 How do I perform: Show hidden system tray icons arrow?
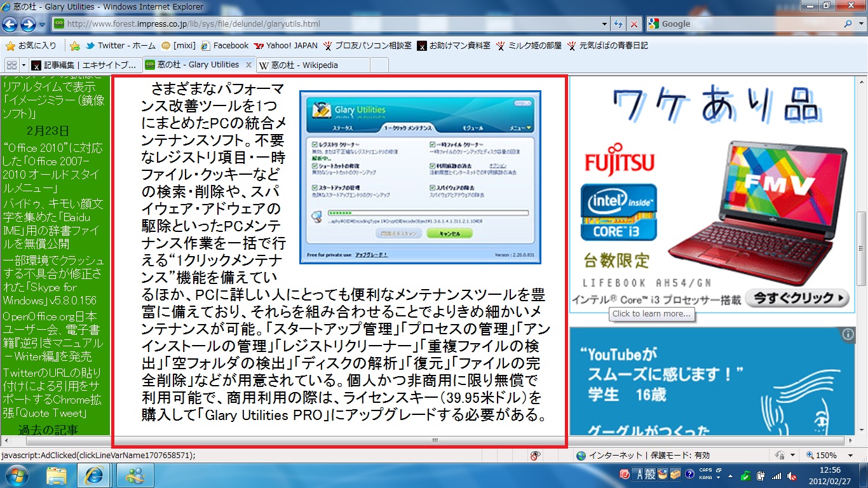pos(731,475)
